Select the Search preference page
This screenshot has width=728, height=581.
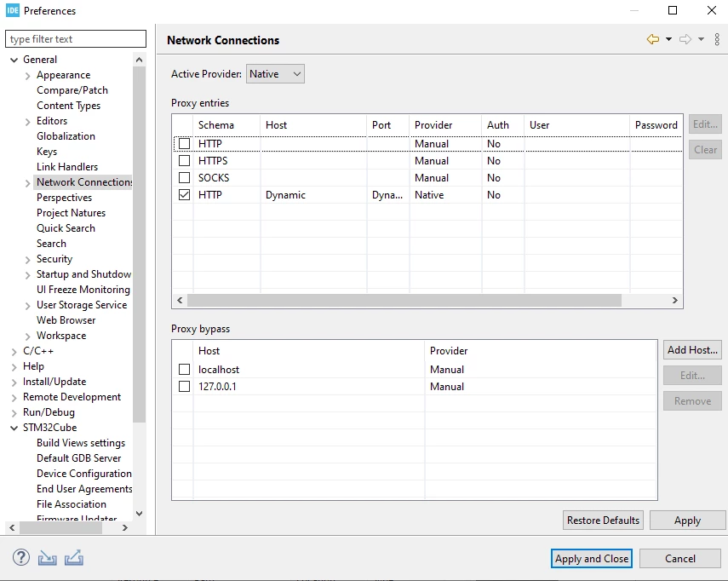52,244
